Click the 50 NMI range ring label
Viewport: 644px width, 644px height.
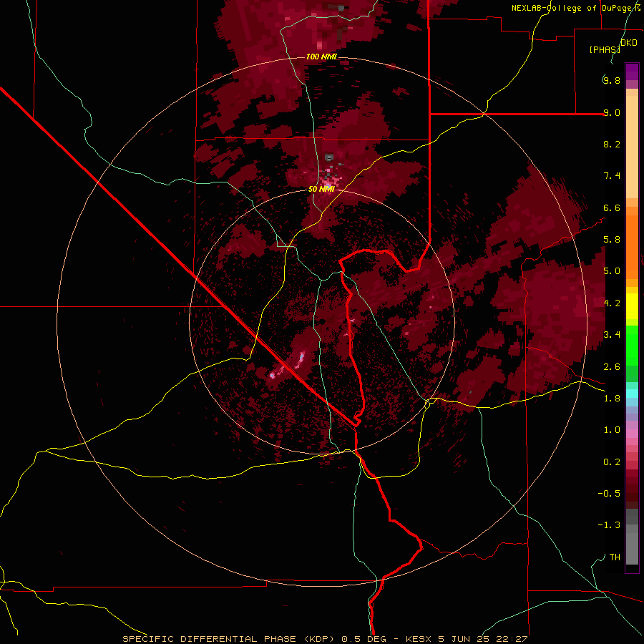[x=321, y=189]
